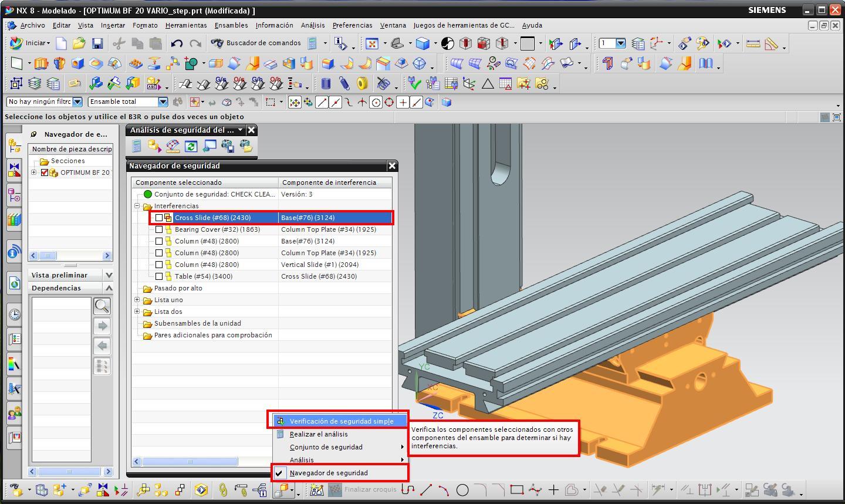Open Conjunto de seguridad submenu
The image size is (845, 504).
(340, 447)
